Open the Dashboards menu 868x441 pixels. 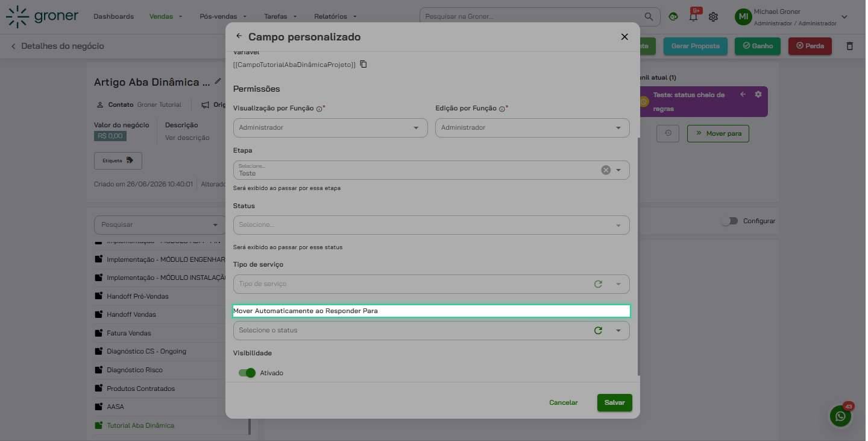tap(113, 16)
